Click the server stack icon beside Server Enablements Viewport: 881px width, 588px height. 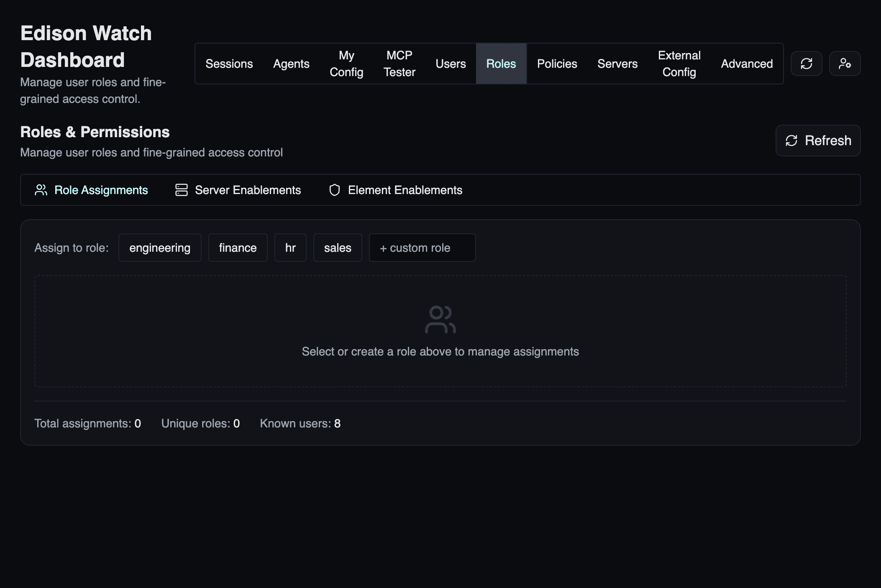tap(181, 190)
